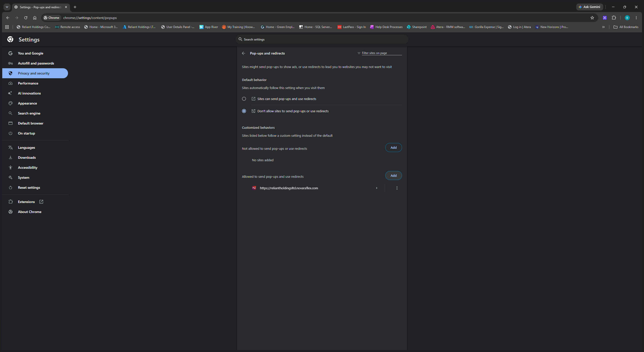Open the LastPass - Sign In bookmark
The image size is (644, 352).
coord(351,27)
